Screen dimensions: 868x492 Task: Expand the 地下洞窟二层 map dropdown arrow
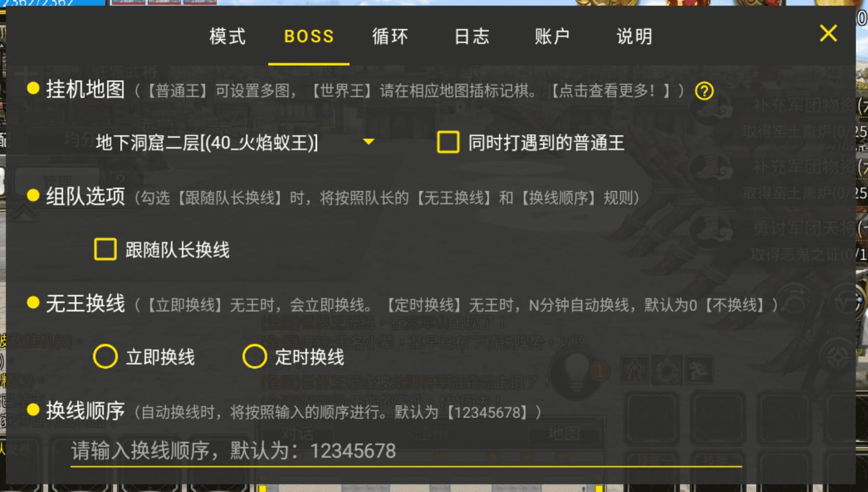pos(368,142)
